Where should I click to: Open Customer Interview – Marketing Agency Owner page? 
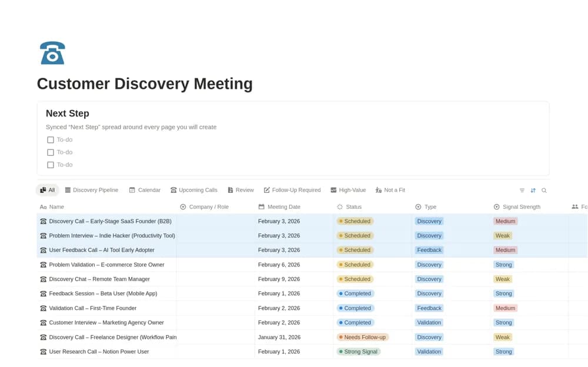coord(106,323)
